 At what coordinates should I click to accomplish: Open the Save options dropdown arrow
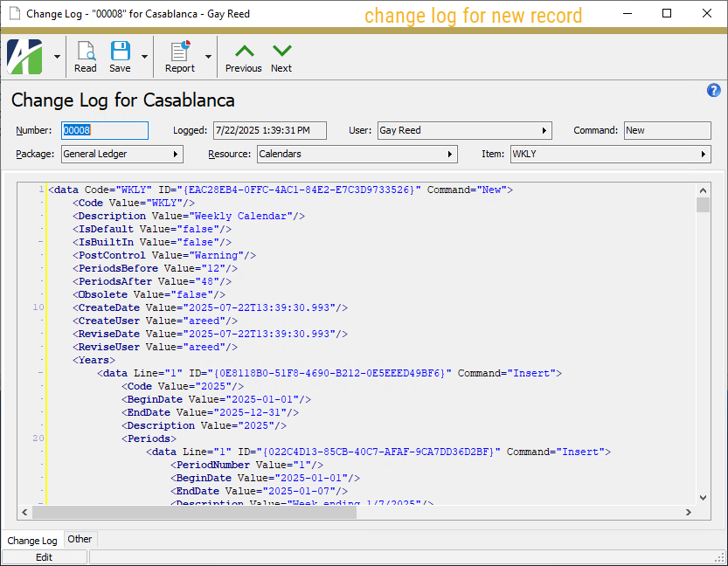pyautogui.click(x=144, y=57)
